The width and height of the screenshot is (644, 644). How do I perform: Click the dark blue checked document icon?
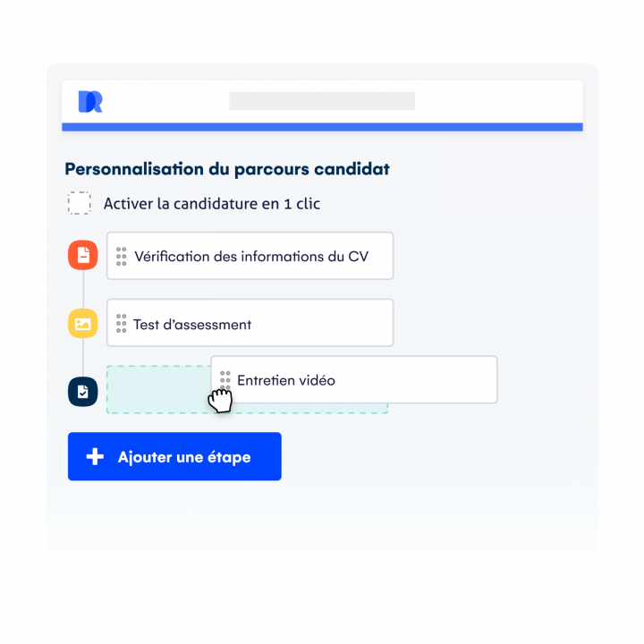[83, 392]
